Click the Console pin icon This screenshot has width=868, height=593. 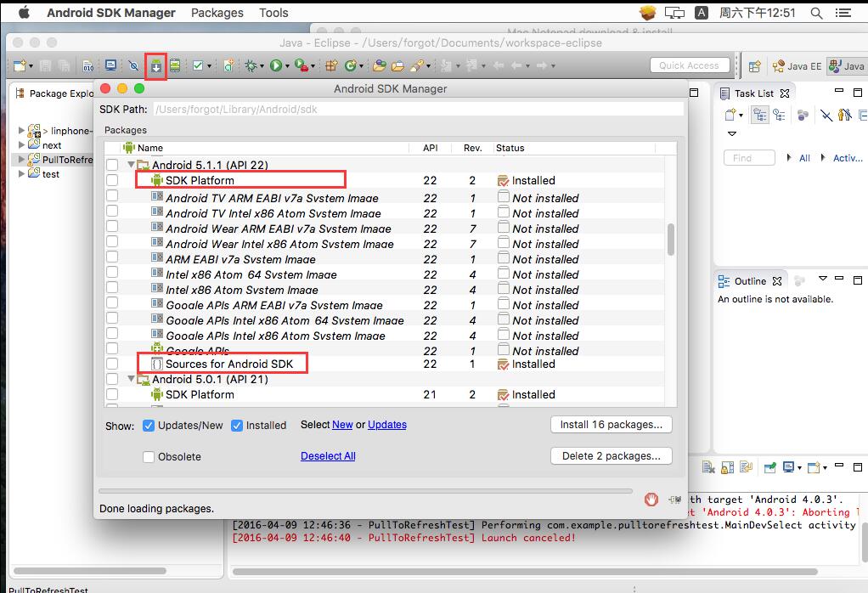[x=770, y=467]
